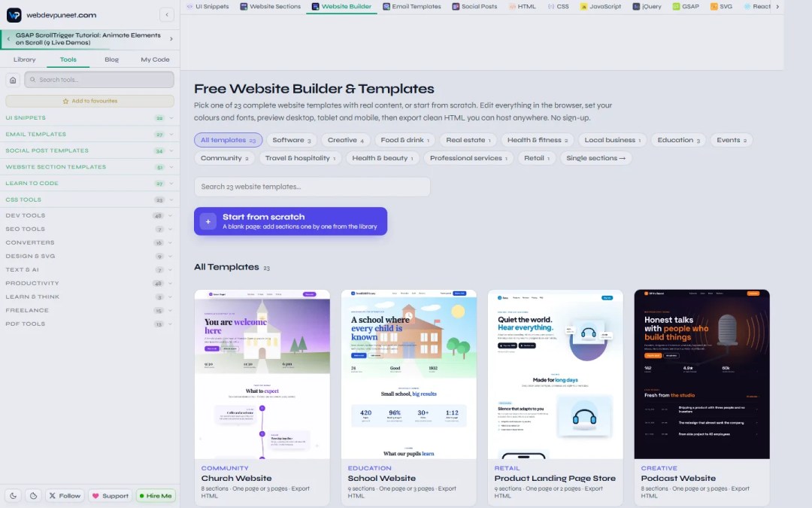812x508 pixels.
Task: Expand Website Section Templates sidebar section
Action: pyautogui.click(x=89, y=167)
